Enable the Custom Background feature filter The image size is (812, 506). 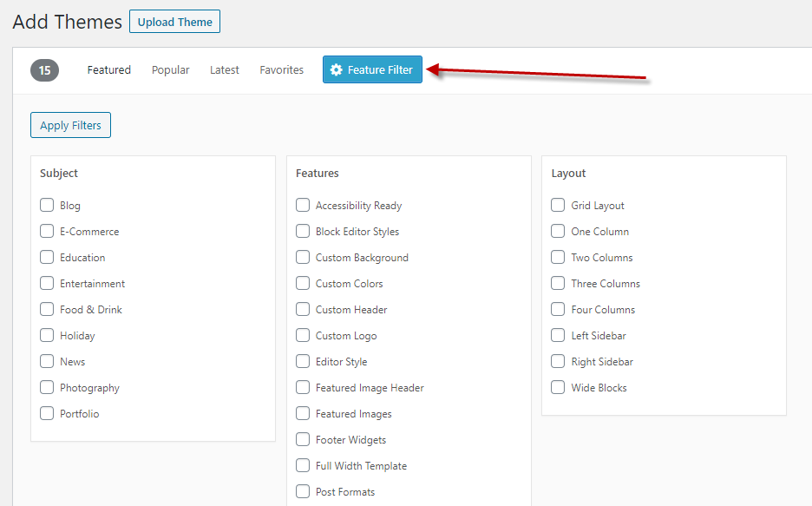tap(302, 257)
